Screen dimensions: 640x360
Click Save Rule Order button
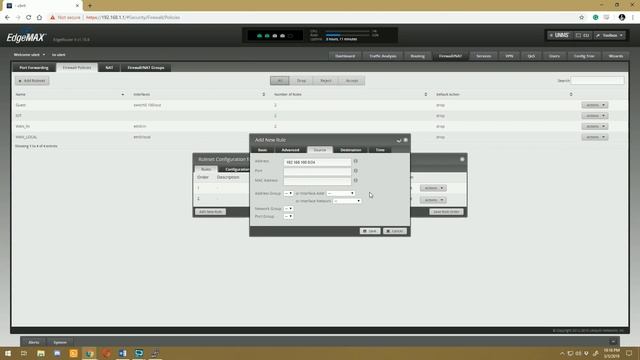click(x=446, y=212)
